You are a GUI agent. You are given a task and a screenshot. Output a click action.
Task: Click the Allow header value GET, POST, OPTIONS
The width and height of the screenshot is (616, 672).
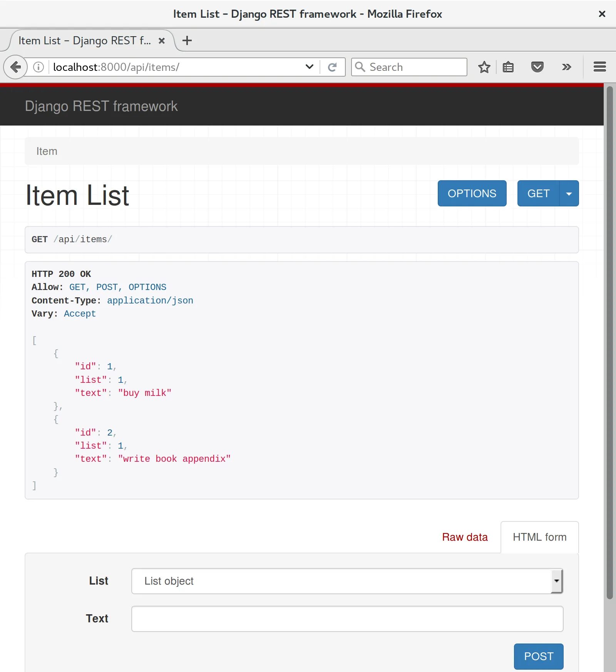pyautogui.click(x=118, y=287)
